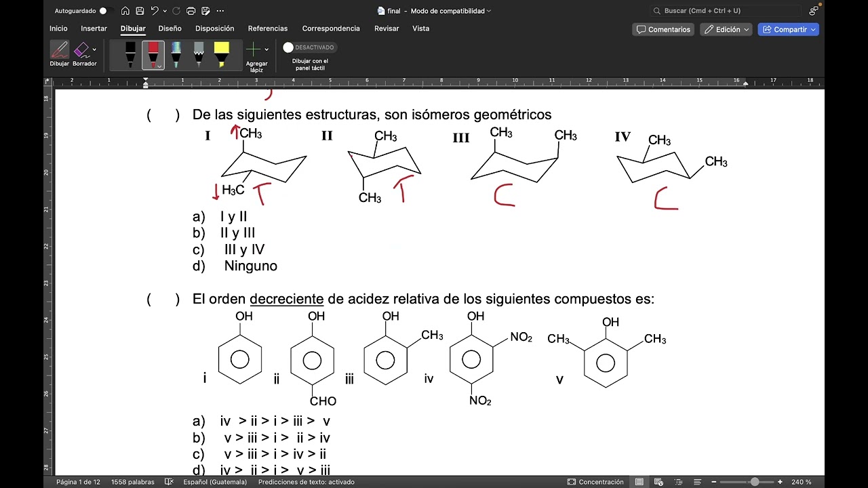
Task: Click the underlined word 'decreciente'
Action: pos(287,299)
